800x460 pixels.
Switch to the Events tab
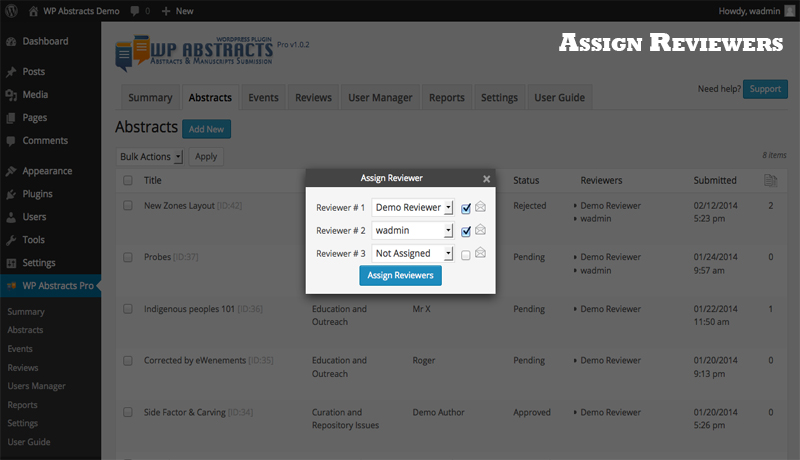click(x=263, y=97)
